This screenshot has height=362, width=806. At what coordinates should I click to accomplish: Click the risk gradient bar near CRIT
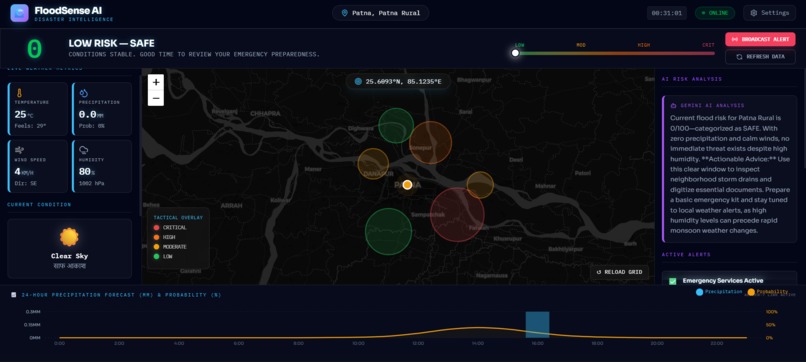pos(707,53)
